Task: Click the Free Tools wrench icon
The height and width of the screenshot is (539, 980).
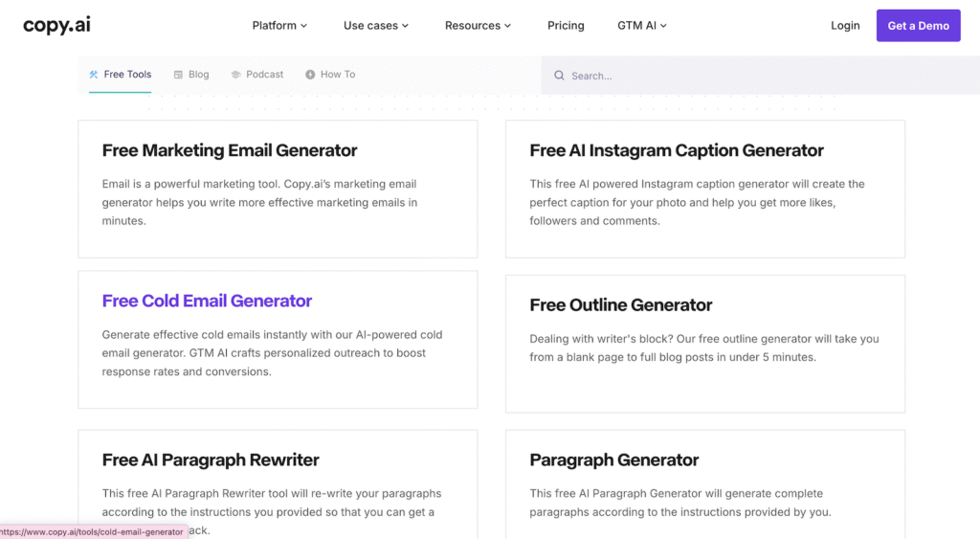Action: pos(94,75)
